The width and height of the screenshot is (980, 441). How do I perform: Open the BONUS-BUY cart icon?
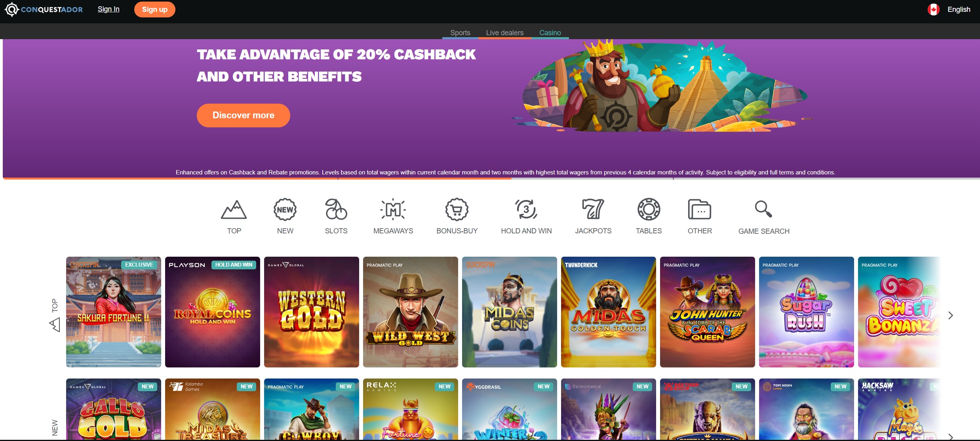(x=457, y=209)
